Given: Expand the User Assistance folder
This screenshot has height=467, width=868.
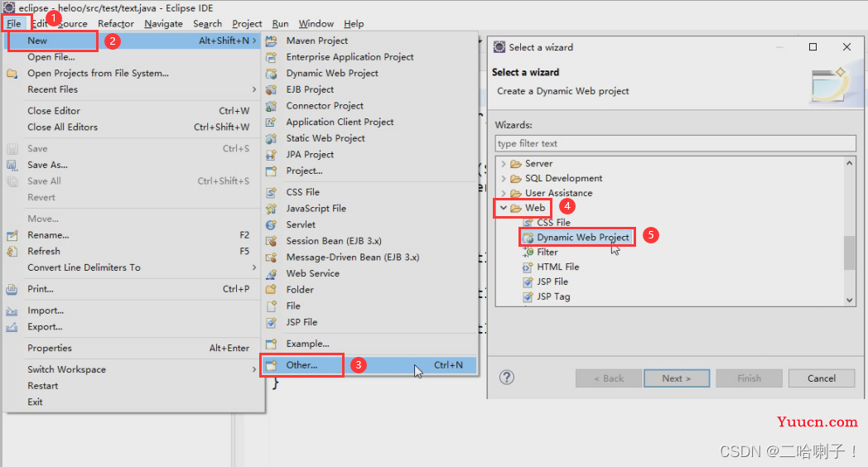Looking at the screenshot, I should coord(504,193).
